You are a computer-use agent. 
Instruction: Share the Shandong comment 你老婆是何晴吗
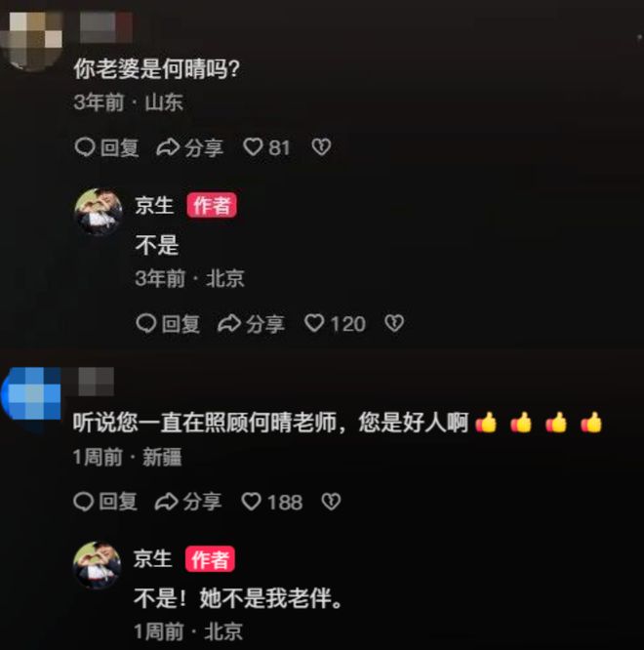point(190,147)
